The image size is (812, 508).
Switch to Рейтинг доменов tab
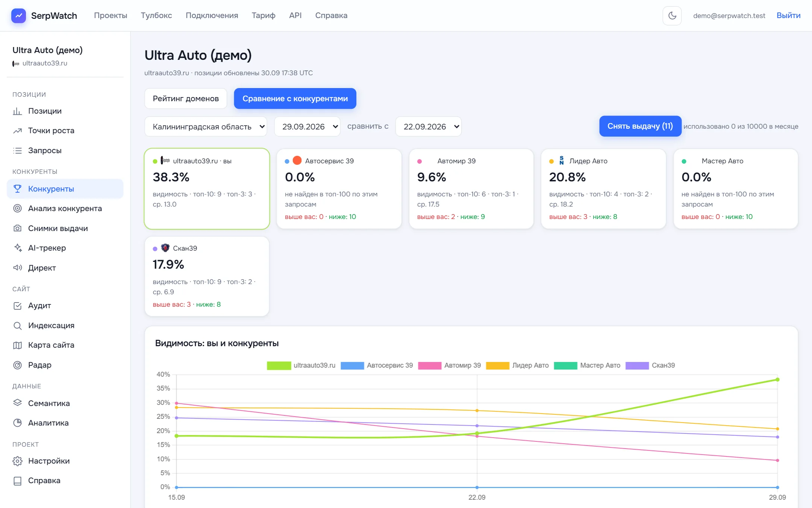click(x=186, y=99)
